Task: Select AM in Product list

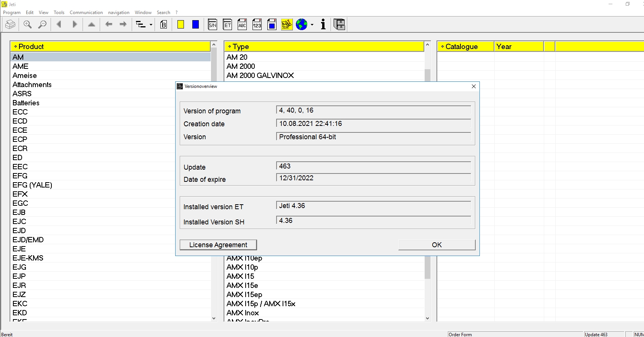Action: (110, 57)
